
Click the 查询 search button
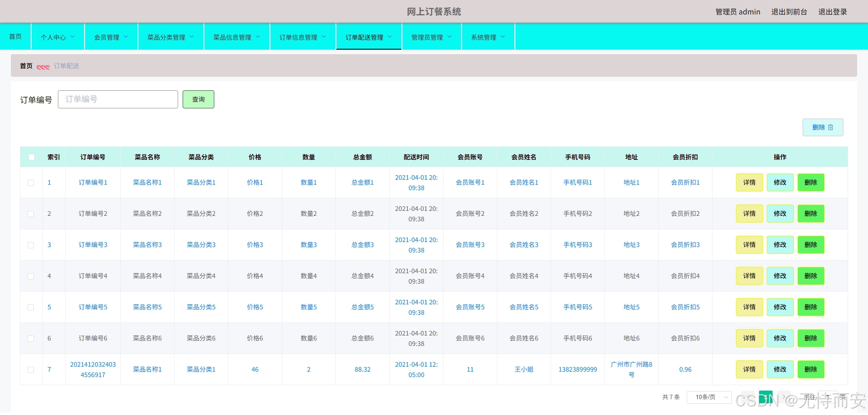pyautogui.click(x=198, y=99)
